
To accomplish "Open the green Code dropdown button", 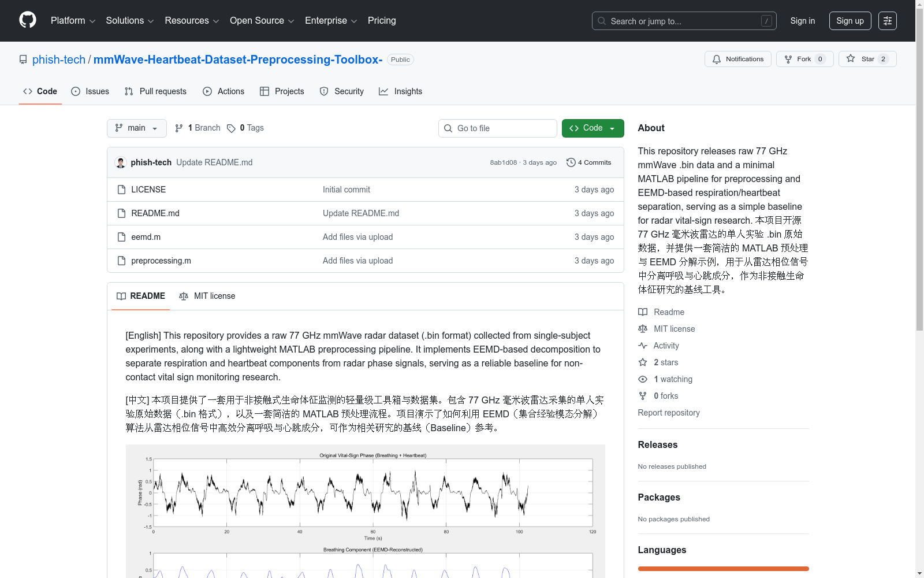I will pos(593,128).
